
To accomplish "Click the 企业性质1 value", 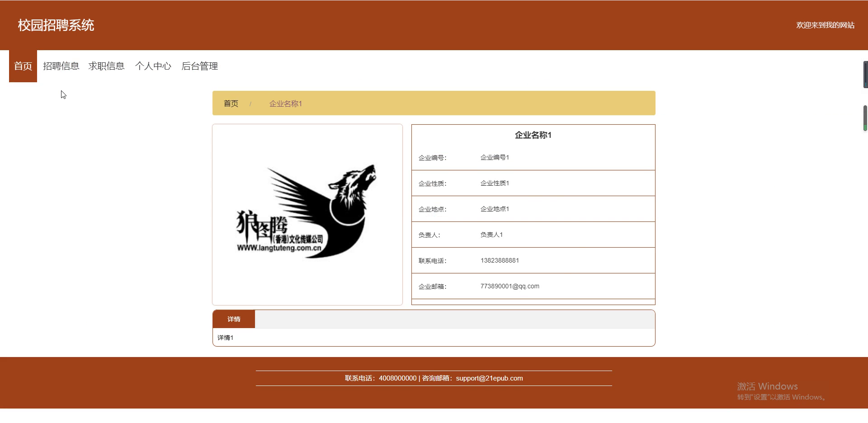I will tap(495, 183).
